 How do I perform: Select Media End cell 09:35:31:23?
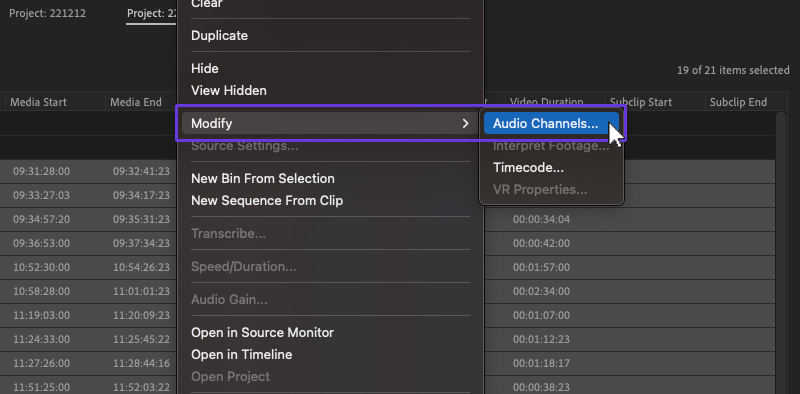(x=141, y=219)
